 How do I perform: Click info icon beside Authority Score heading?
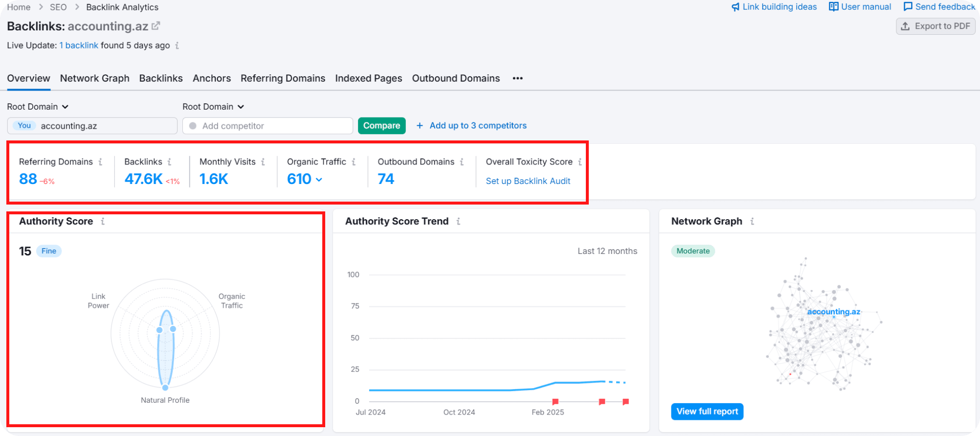(x=103, y=222)
